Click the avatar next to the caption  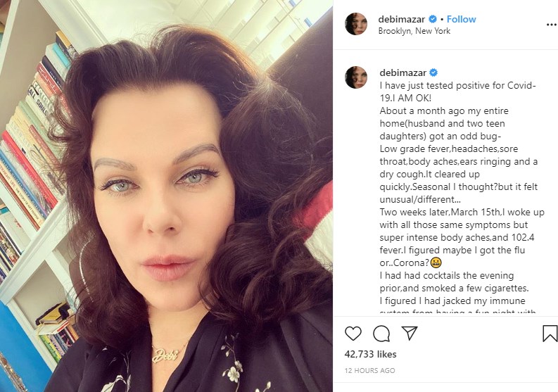(x=356, y=77)
